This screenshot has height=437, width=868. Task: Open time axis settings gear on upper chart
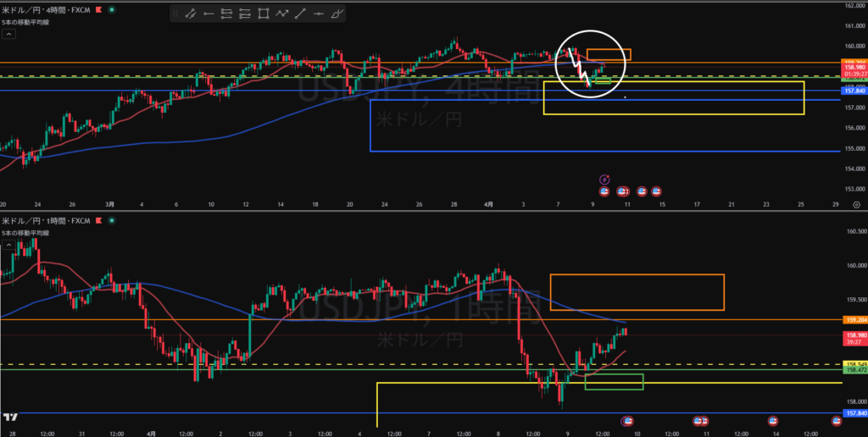coord(856,205)
